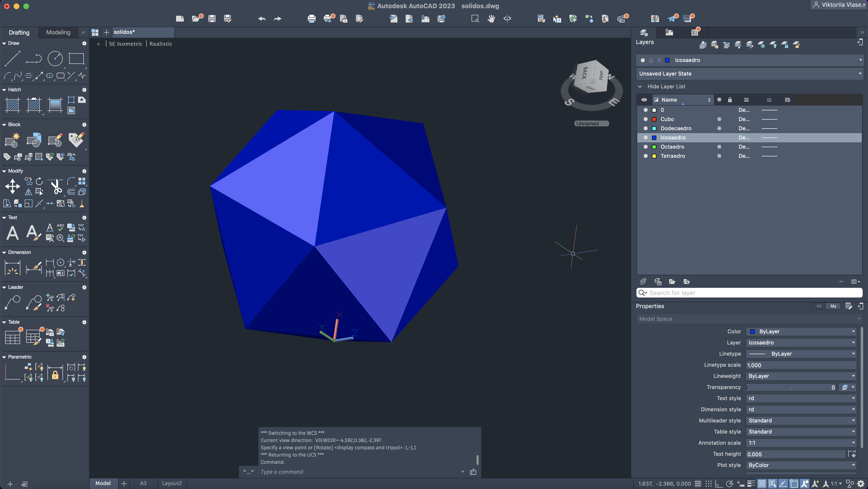Toggle grid display in status bar
This screenshot has width=868, height=489.
click(698, 484)
